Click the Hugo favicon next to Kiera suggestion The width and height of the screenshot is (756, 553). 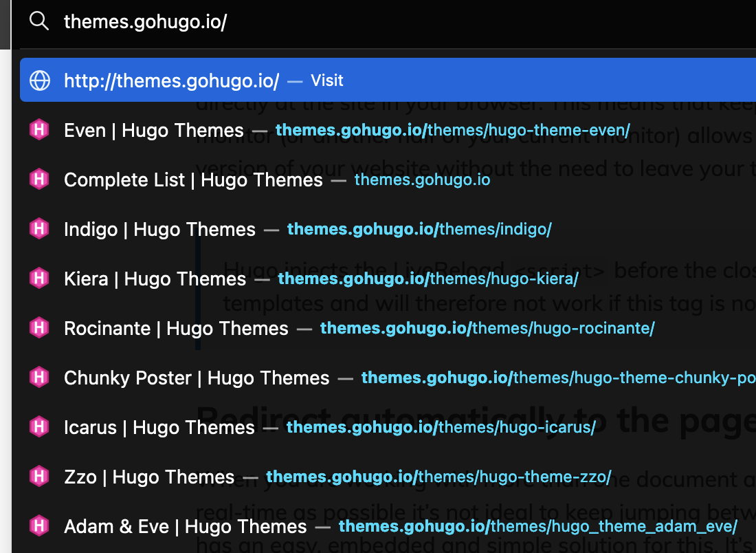click(x=39, y=279)
